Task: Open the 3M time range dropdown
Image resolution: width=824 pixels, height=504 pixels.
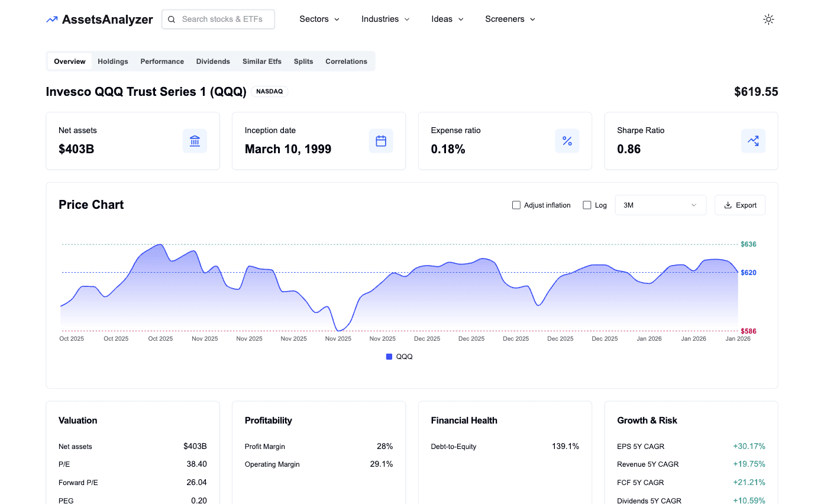Action: [x=660, y=205]
